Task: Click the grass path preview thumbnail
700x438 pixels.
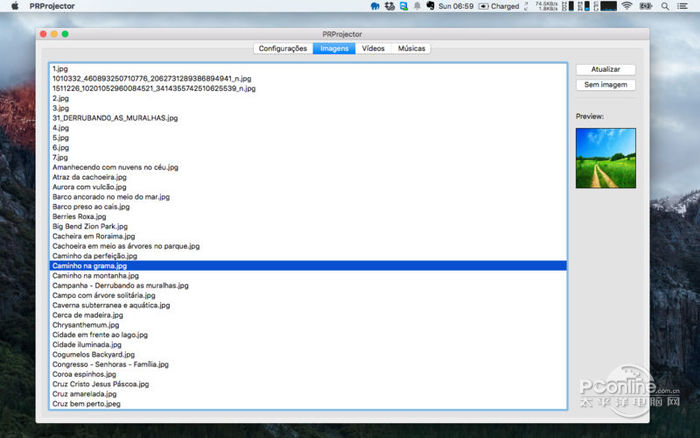Action: [606, 158]
